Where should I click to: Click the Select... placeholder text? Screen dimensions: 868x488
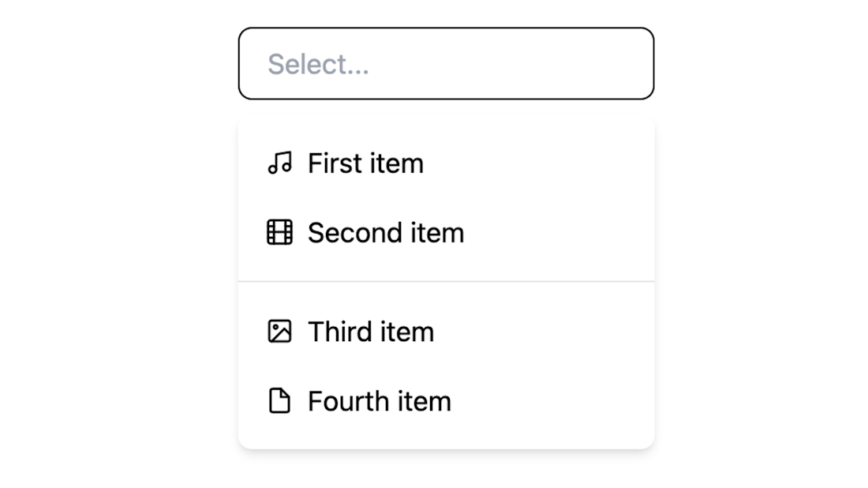318,64
